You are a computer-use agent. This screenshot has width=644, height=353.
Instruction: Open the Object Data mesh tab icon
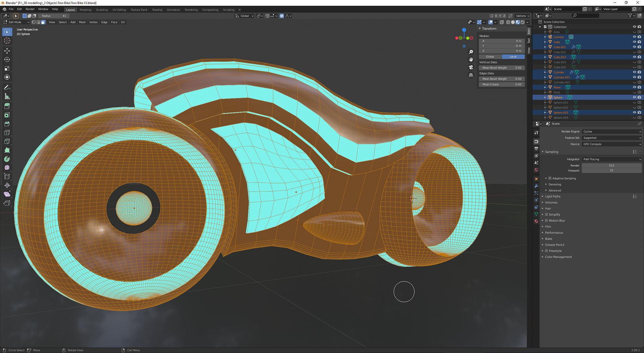tap(536, 214)
